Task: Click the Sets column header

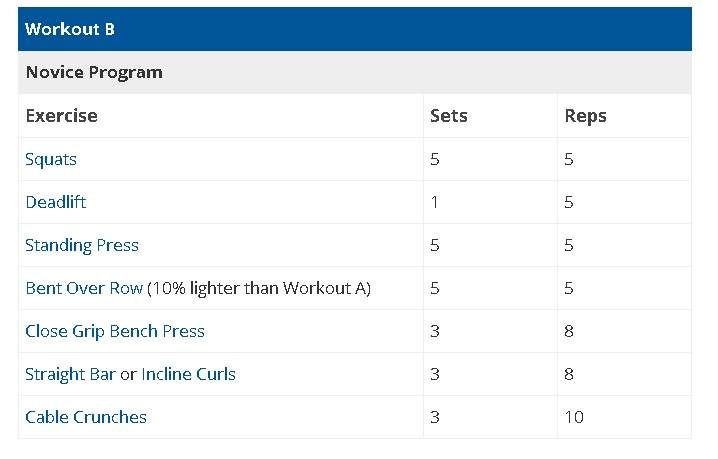Action: coord(449,116)
